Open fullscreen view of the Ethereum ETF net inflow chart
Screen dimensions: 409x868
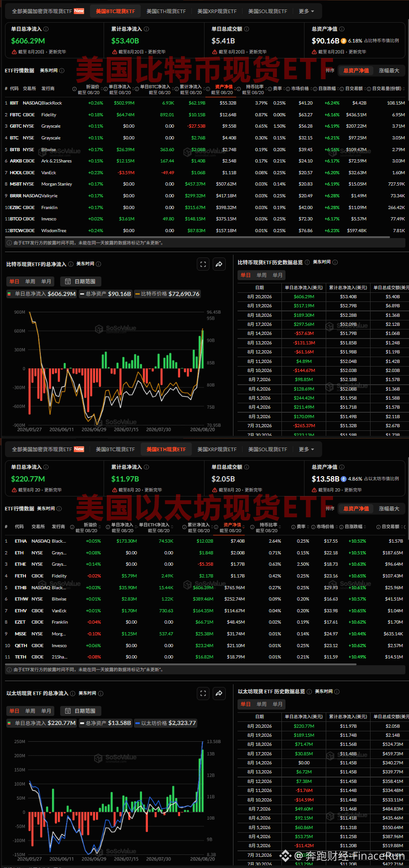coord(203,693)
